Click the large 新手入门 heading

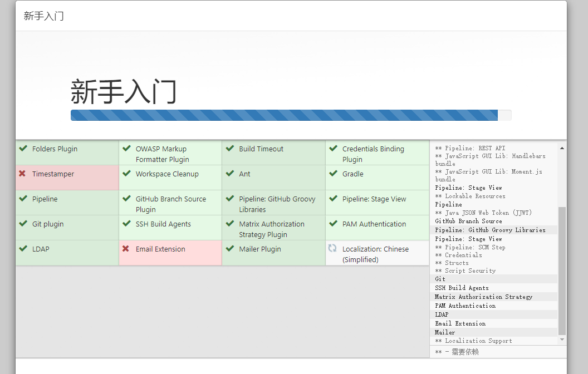point(124,92)
